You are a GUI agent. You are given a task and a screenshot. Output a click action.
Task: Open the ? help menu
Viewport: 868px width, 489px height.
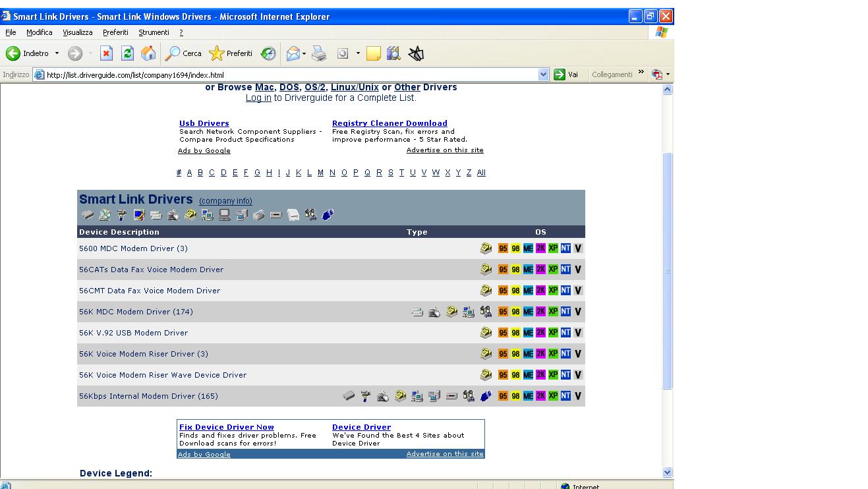(181, 32)
